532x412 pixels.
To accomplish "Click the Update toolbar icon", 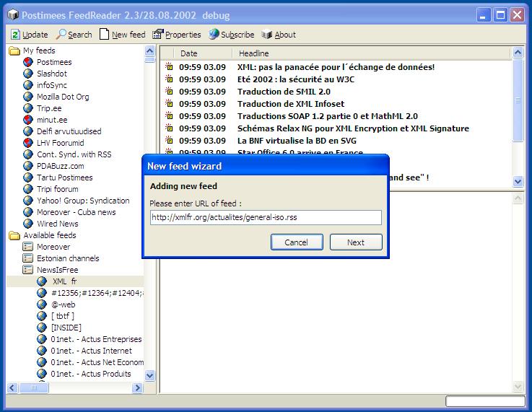I will [16, 35].
